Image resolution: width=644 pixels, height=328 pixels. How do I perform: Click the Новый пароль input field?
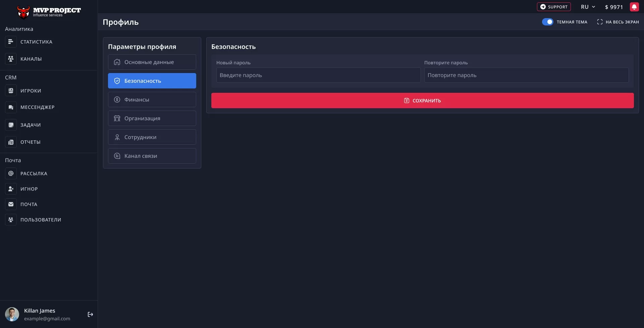(x=318, y=75)
